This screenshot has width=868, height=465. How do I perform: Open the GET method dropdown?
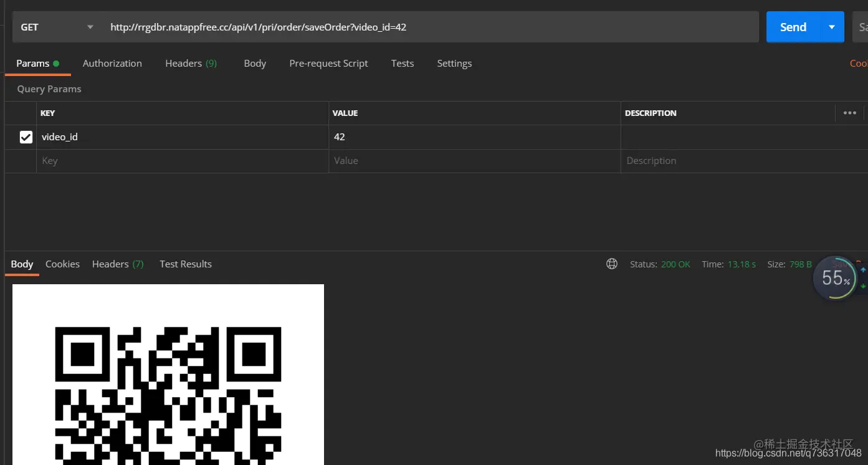[x=57, y=27]
